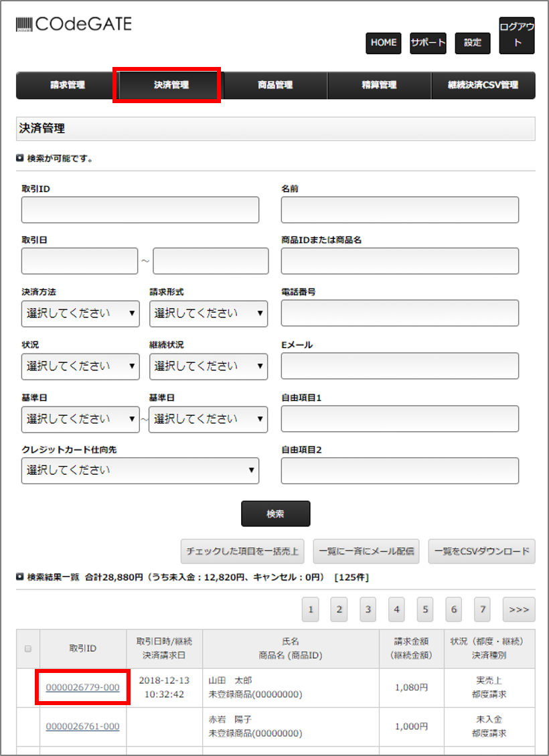Click the 検索 search button

pyautogui.click(x=275, y=514)
